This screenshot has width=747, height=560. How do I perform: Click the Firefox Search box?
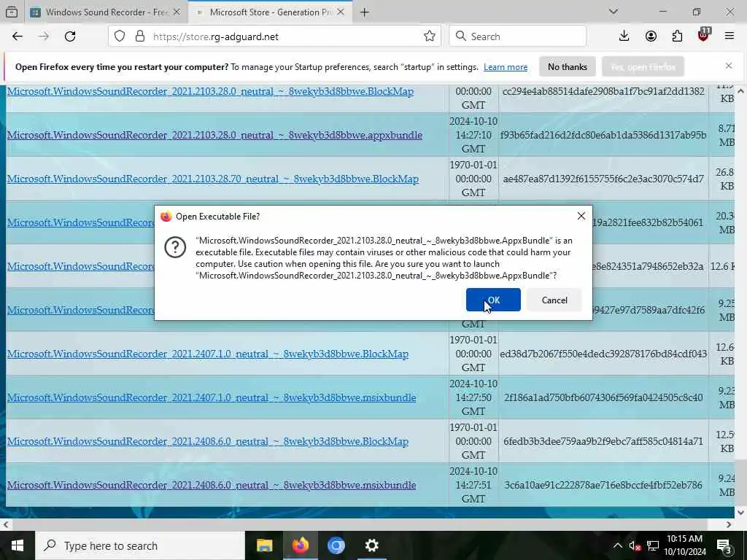tap(518, 36)
